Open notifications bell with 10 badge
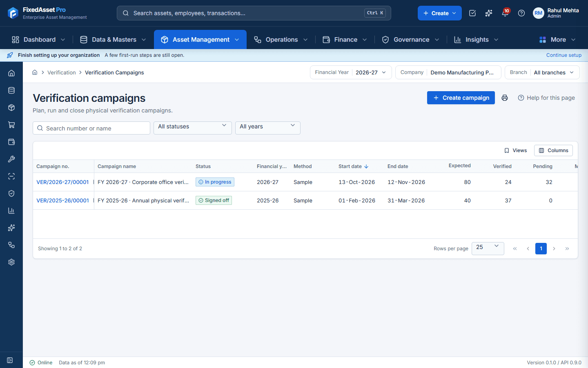 coord(505,13)
